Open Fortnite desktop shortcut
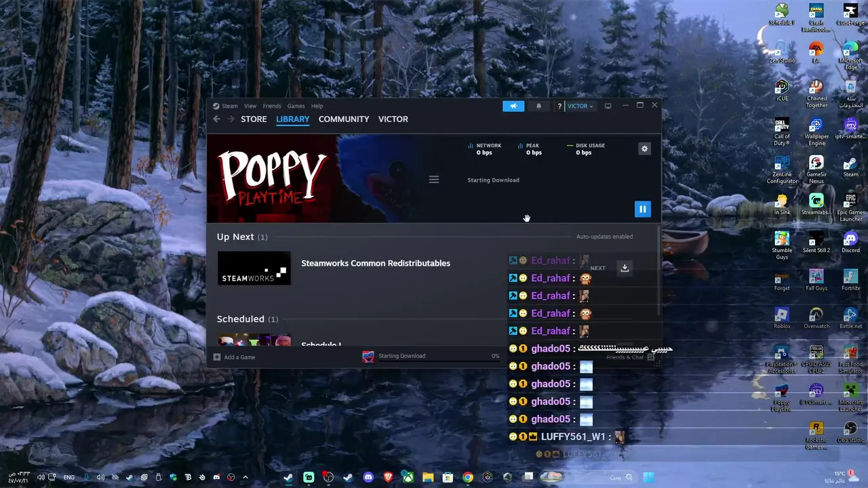 [850, 280]
